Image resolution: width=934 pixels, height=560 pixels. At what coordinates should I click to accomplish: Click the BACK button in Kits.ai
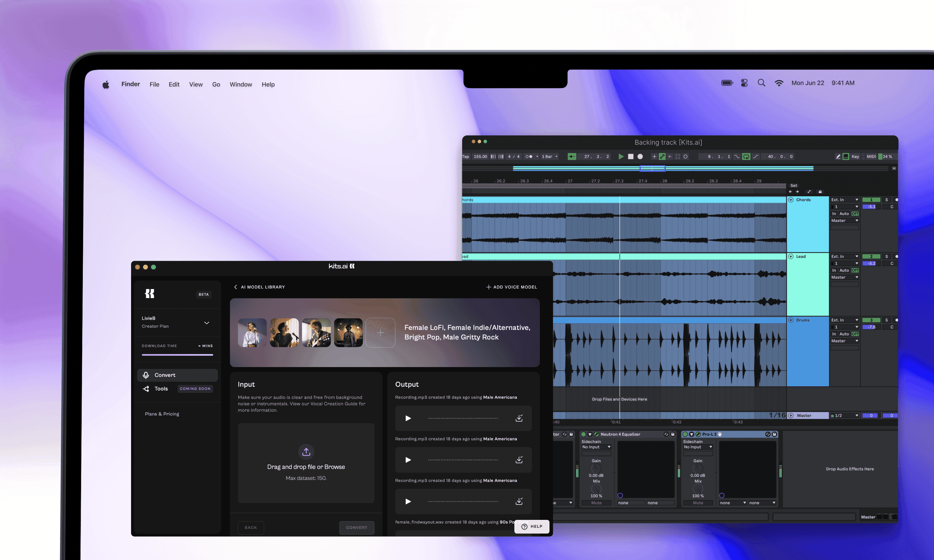251,527
